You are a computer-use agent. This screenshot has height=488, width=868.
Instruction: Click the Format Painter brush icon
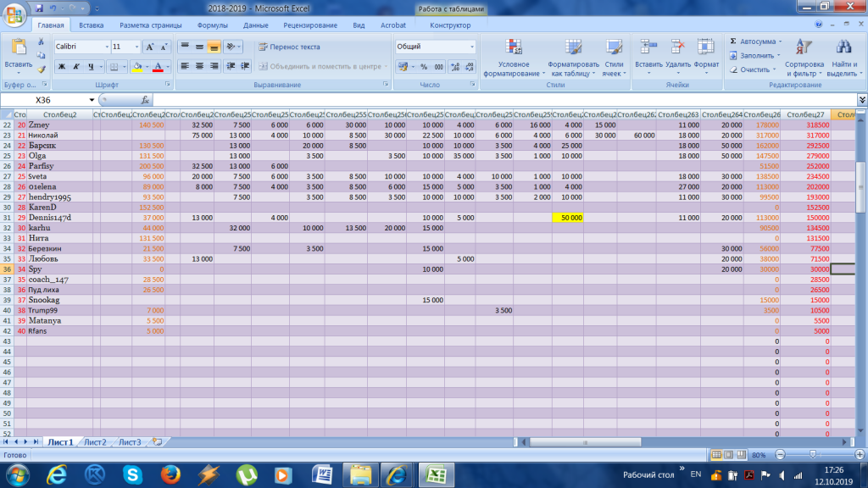pos(41,69)
